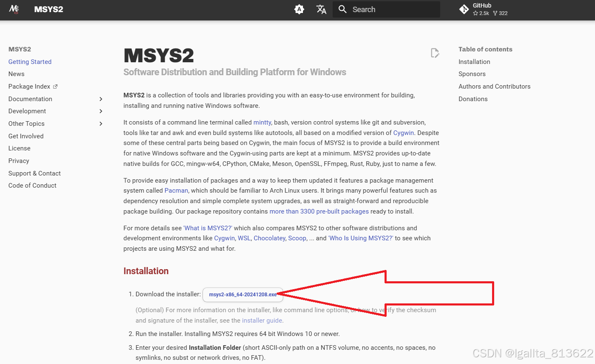The width and height of the screenshot is (595, 364).
Task: Click the large MSYS2 page title
Action: (x=159, y=56)
